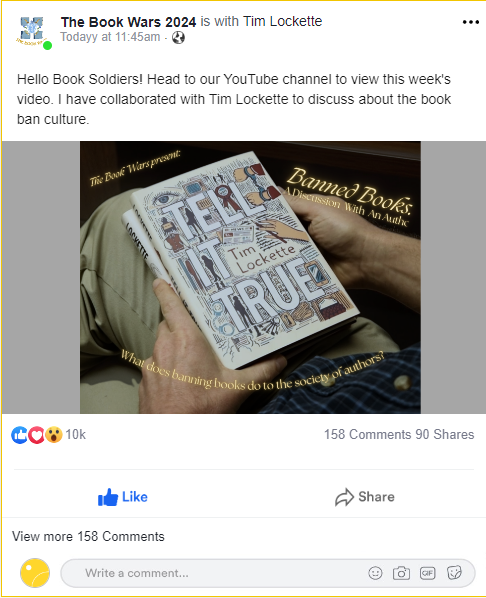Viewport: 486px width, 598px height.
Task: Insert an emoji with the smiley icon
Action: (x=375, y=573)
